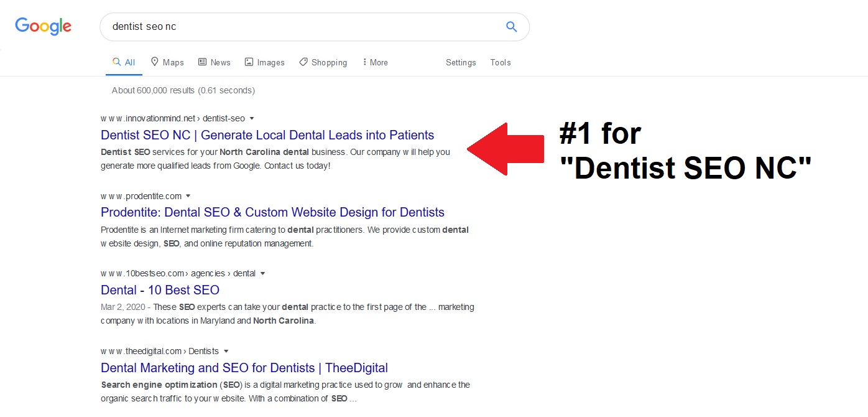Click the magnifier icon beside All
This screenshot has height=417, width=868.
(x=116, y=62)
